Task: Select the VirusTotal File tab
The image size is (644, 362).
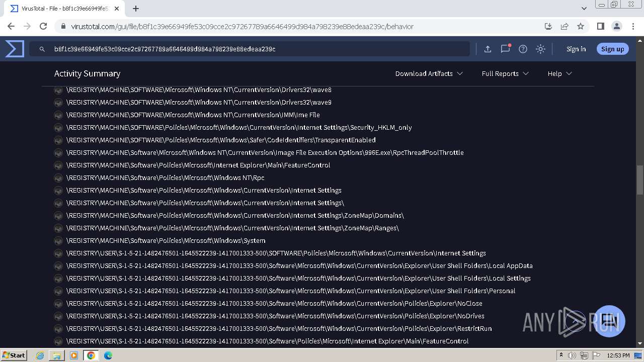Action: coord(63,9)
